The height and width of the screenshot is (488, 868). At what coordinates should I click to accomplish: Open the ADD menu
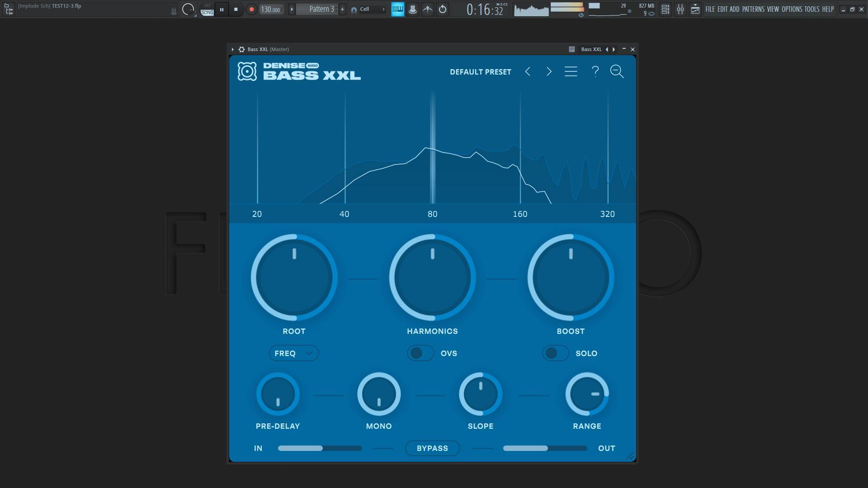point(735,9)
